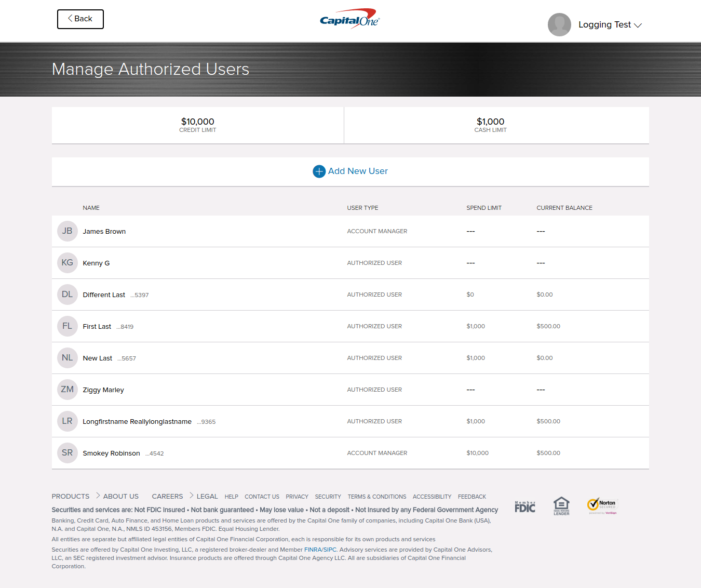Click the plus icon for adding user
This screenshot has width=701, height=588.
click(319, 171)
